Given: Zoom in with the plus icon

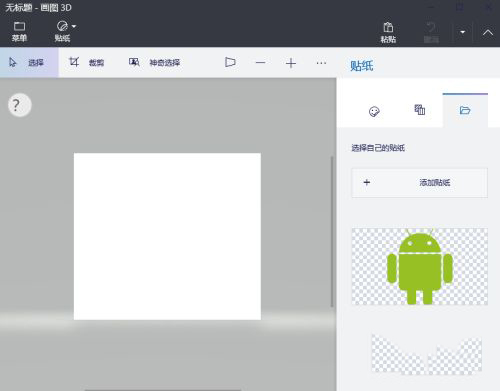Looking at the screenshot, I should point(291,63).
